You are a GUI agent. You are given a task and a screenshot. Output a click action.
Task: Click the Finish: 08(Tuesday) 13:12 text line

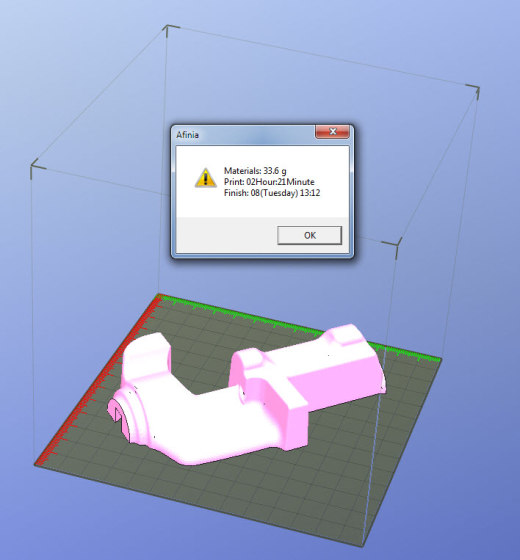click(272, 193)
